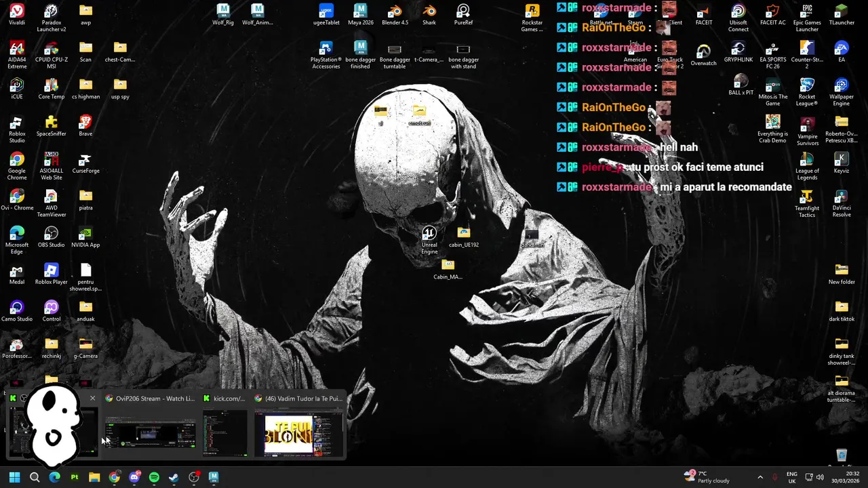Launch iCUE from the desktop
Screen dimensions: 868x488
point(17,89)
